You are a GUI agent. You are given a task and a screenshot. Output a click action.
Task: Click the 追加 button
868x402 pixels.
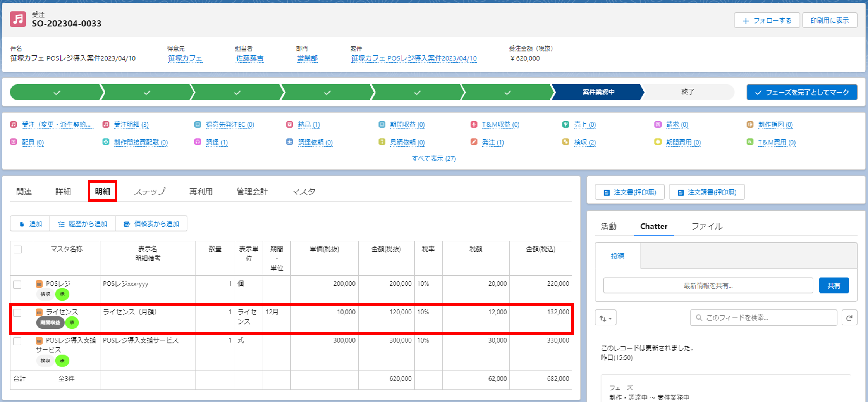coord(30,224)
